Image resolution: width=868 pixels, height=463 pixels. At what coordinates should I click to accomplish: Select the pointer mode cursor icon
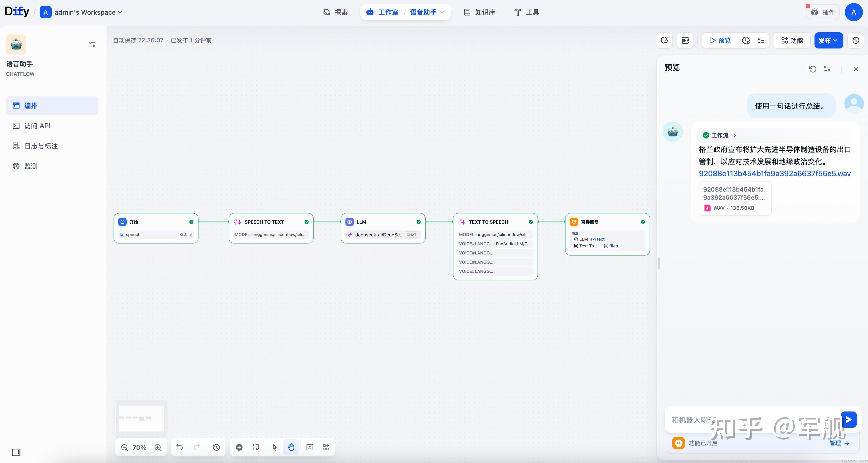click(275, 448)
